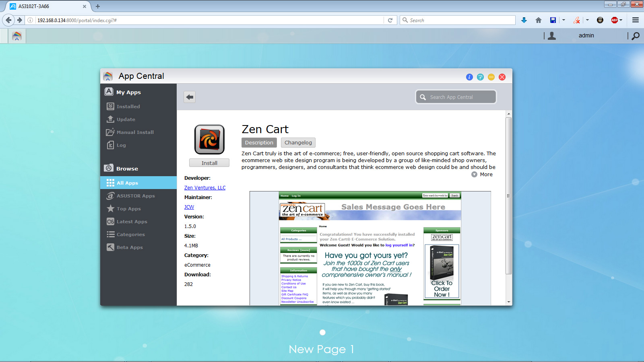Click the Firefox forward arrow
Image resolution: width=644 pixels, height=362 pixels.
pos(19,20)
